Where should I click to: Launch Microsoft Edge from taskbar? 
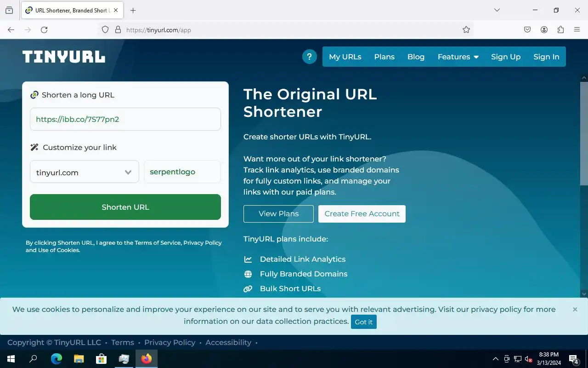56,359
